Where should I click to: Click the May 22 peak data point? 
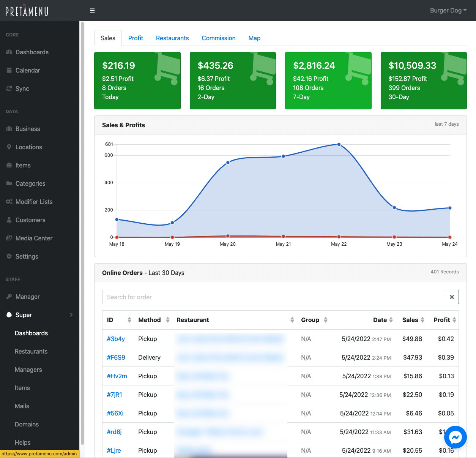point(339,144)
